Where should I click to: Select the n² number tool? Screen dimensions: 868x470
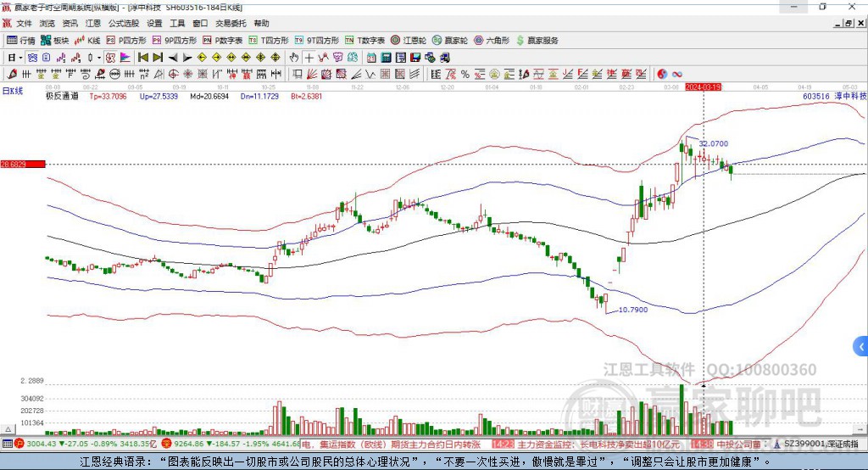click(144, 74)
